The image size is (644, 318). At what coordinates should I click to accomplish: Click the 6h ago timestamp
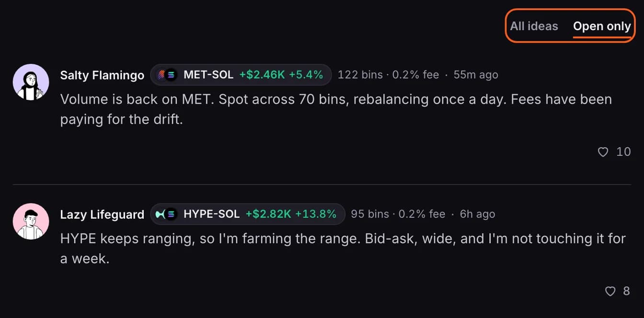click(477, 214)
